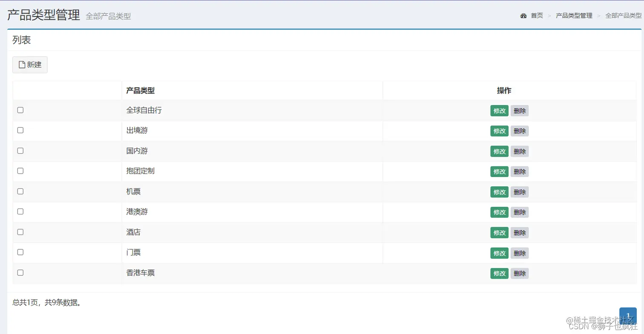Viewport: 644px width, 334px height.
Task: Click 修改 for 抱团定制
Action: click(x=500, y=171)
